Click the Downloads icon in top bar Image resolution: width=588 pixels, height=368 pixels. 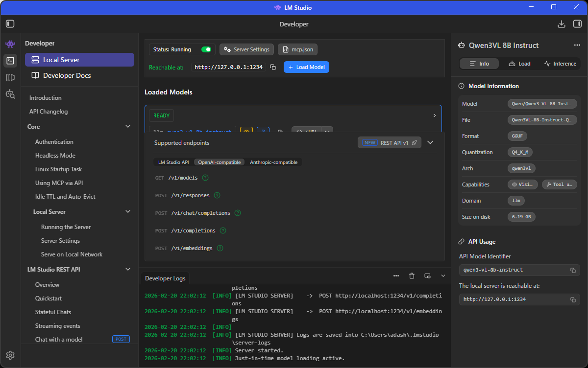562,24
